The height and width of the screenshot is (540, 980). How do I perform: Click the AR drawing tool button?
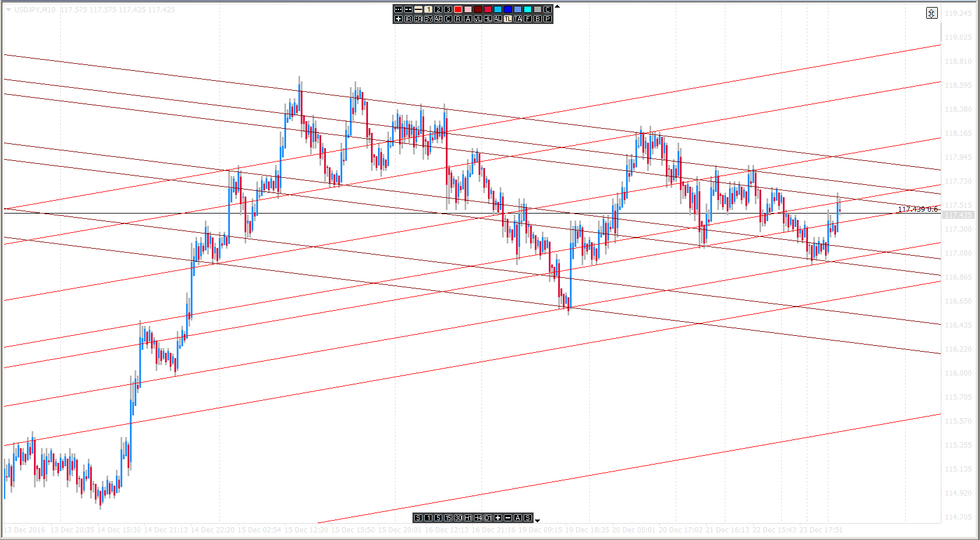point(438,19)
